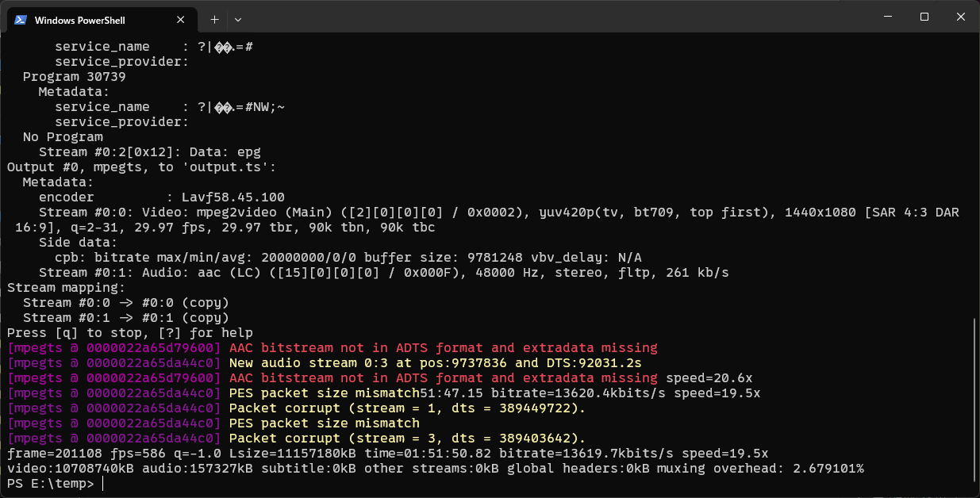This screenshot has width=980, height=498.
Task: Click the PS E:\temp> prompt line
Action: point(50,483)
